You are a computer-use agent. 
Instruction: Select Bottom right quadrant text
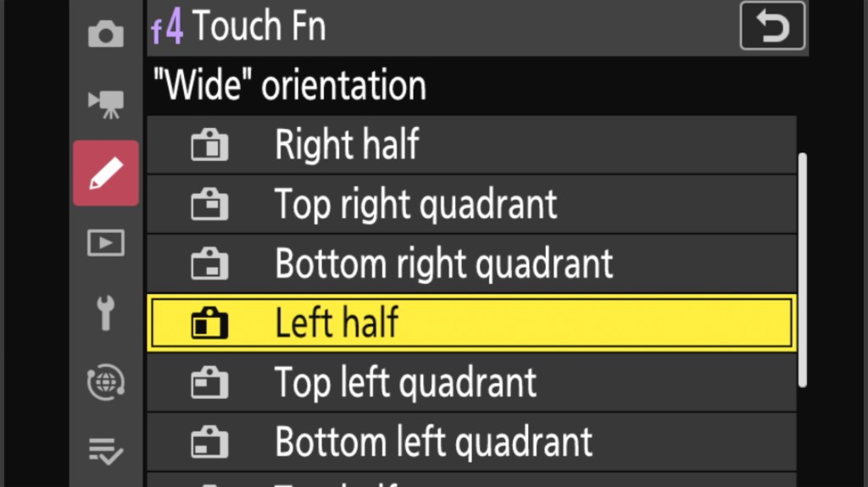click(443, 263)
